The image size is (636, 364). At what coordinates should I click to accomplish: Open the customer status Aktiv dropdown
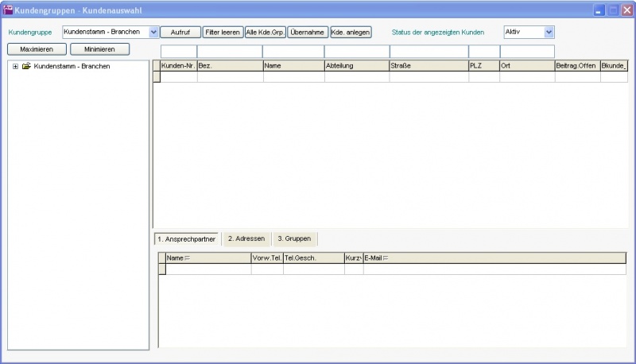pyautogui.click(x=549, y=33)
